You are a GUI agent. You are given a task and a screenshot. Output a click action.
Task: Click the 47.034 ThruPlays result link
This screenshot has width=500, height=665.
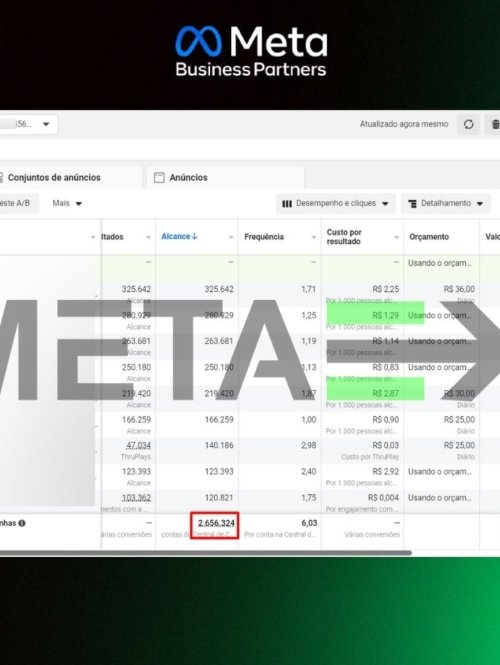tap(138, 445)
